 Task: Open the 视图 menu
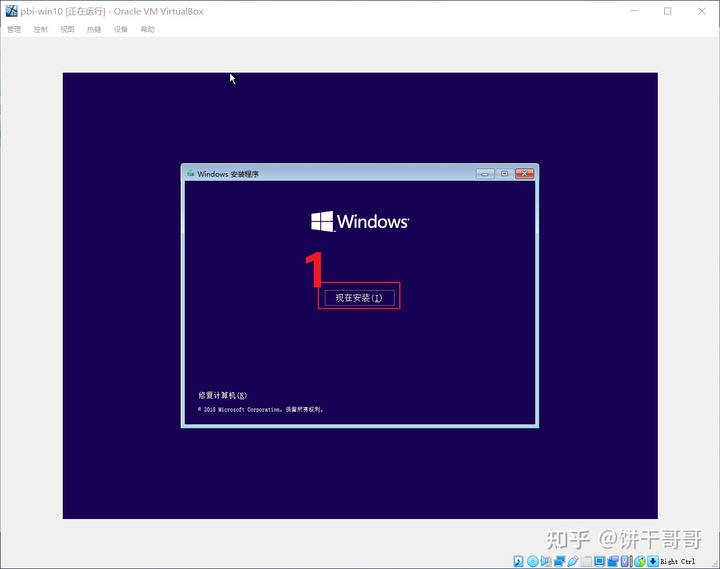67,29
